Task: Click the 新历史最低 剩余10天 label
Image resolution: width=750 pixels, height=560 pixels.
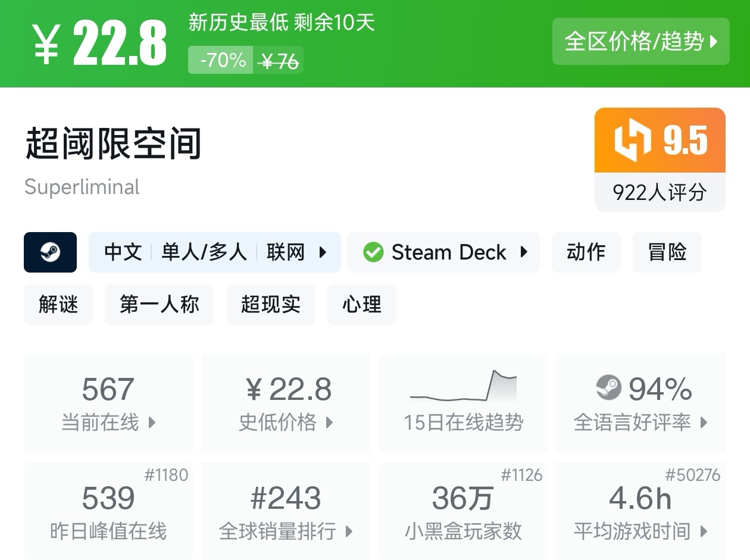Action: click(x=282, y=23)
